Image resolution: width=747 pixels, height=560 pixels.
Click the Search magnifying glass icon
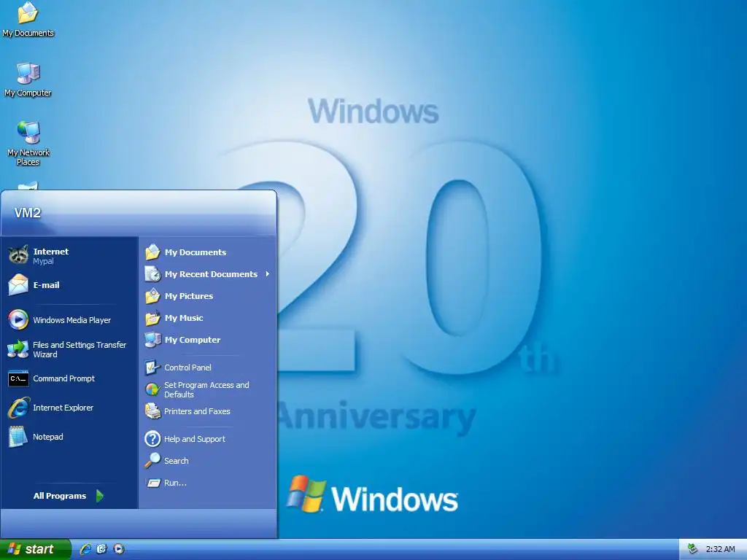coord(152,461)
